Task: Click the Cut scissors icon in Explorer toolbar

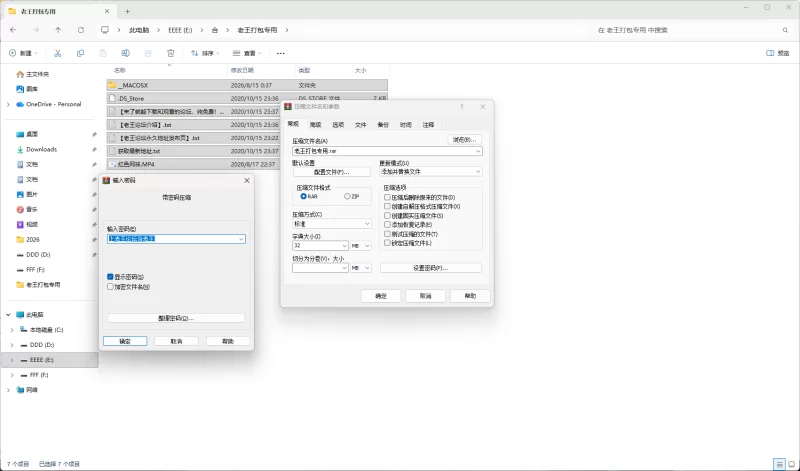Action: [58, 53]
